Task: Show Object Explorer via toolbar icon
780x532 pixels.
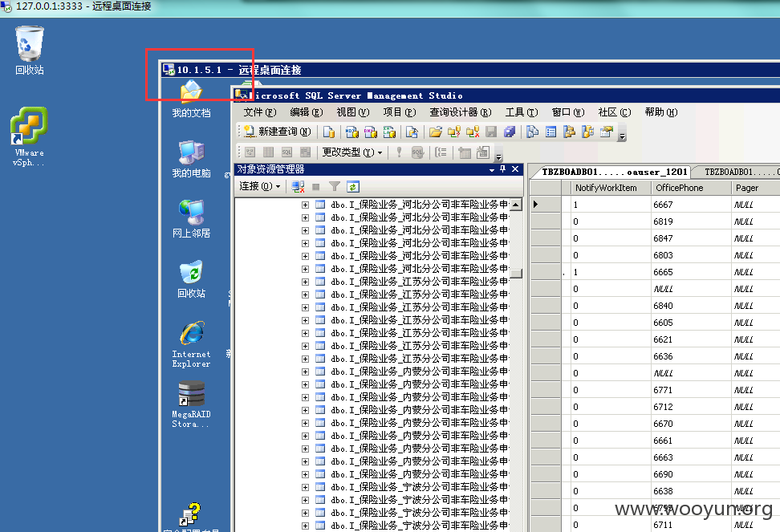Action: 569,132
